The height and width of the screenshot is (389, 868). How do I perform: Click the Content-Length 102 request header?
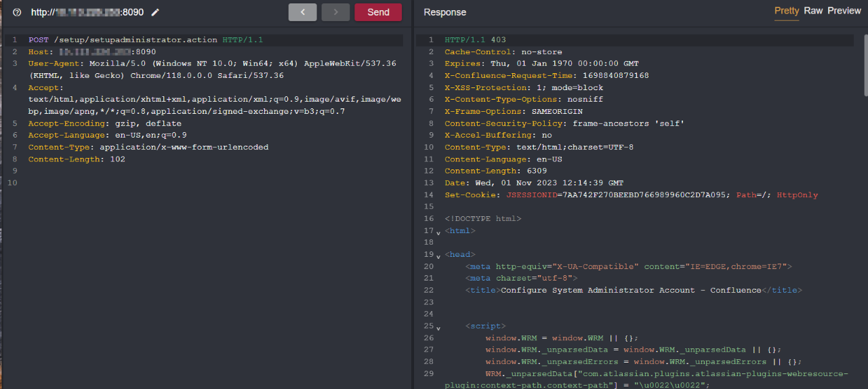77,159
